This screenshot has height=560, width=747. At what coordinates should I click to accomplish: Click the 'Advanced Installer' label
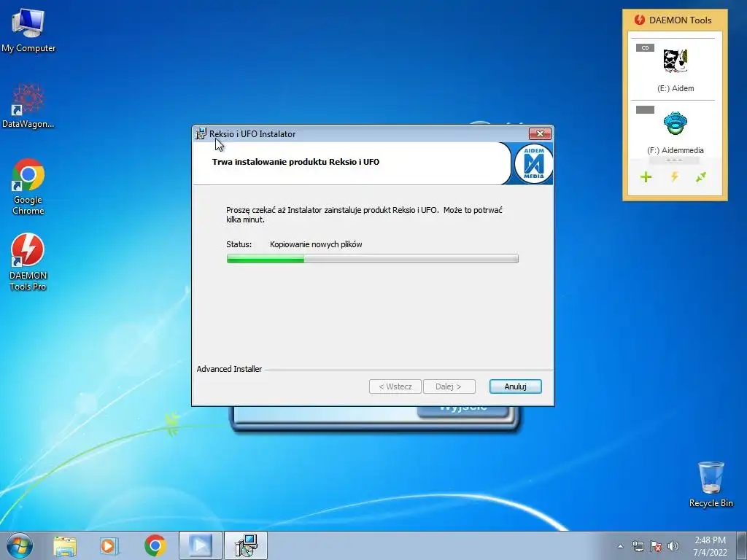(x=229, y=369)
